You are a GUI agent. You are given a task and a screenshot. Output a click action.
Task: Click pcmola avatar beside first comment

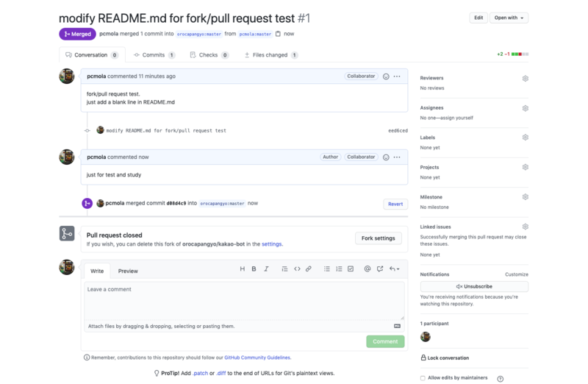click(67, 77)
